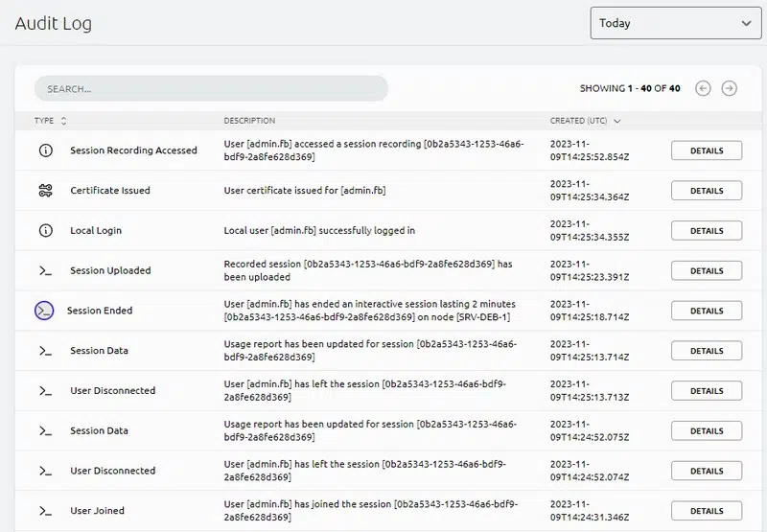Viewport: 767px width, 532px height.
Task: Go to next page using right arrow
Action: click(730, 88)
